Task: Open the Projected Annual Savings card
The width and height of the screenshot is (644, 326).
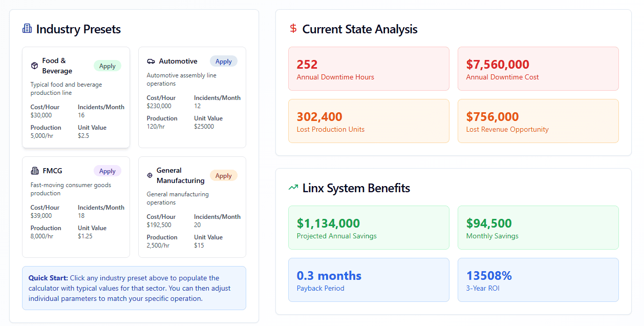Action: tap(369, 228)
